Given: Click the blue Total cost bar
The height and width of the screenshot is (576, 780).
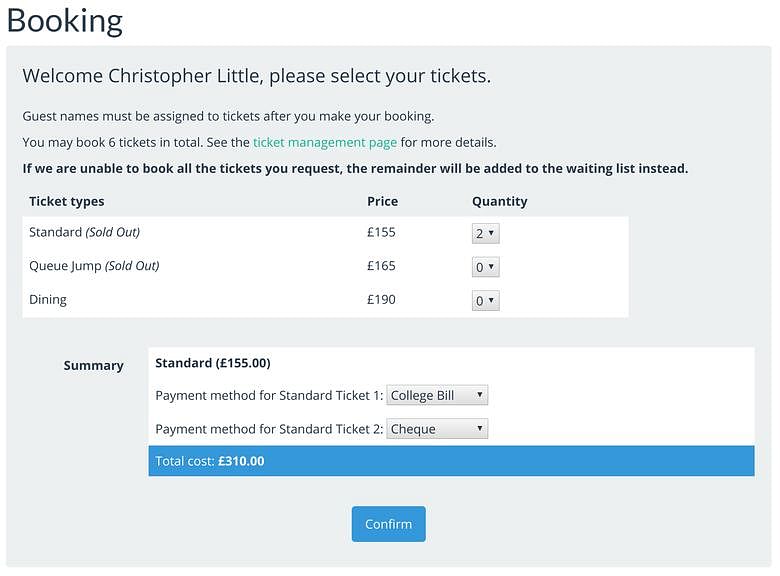Looking at the screenshot, I should [451, 461].
